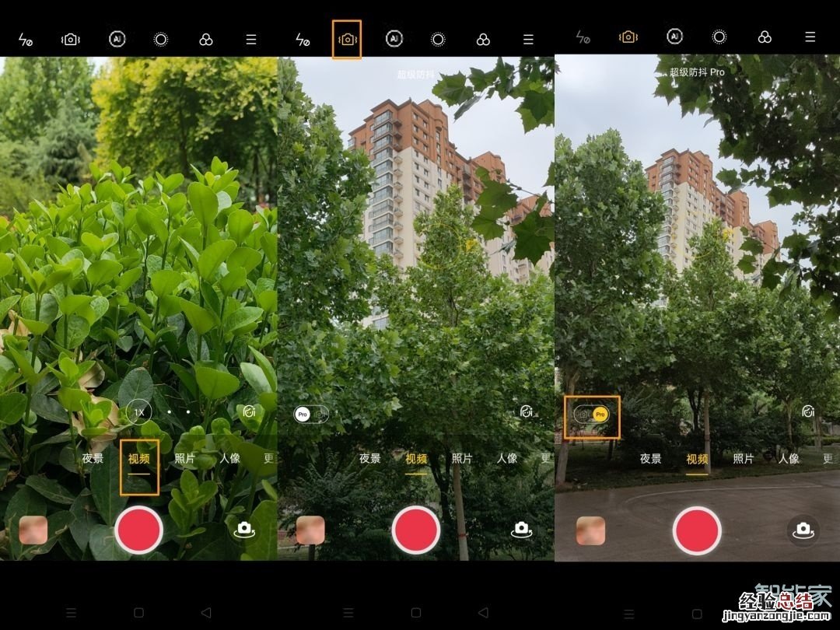Open hamburger menu in right camera screen
The image size is (840, 630).
point(810,37)
